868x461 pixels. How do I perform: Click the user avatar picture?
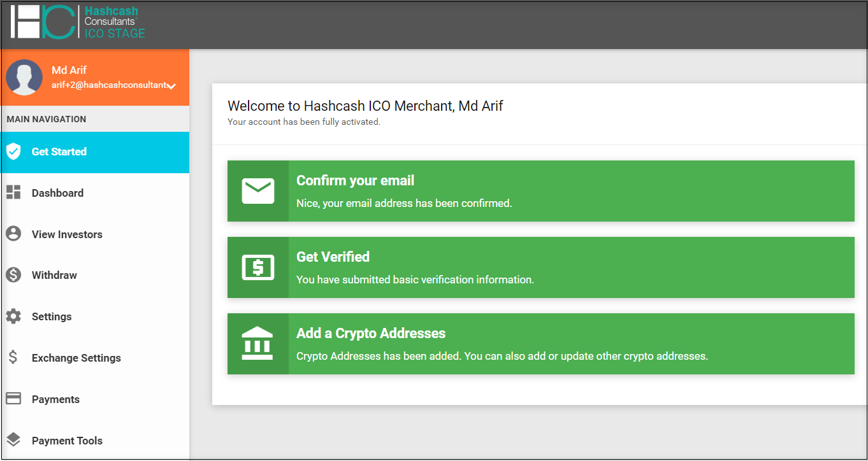coord(24,78)
